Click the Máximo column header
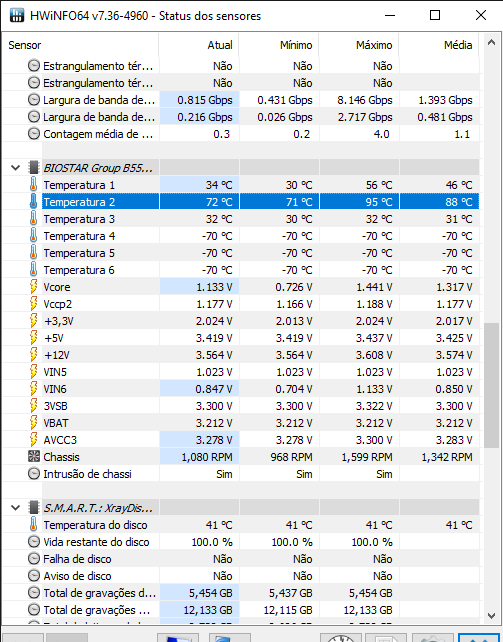Viewport: 503px width, 642px height. [x=359, y=45]
